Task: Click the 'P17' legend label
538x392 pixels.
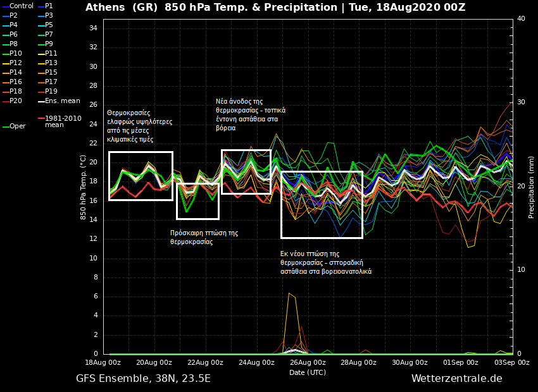Action: coord(51,82)
